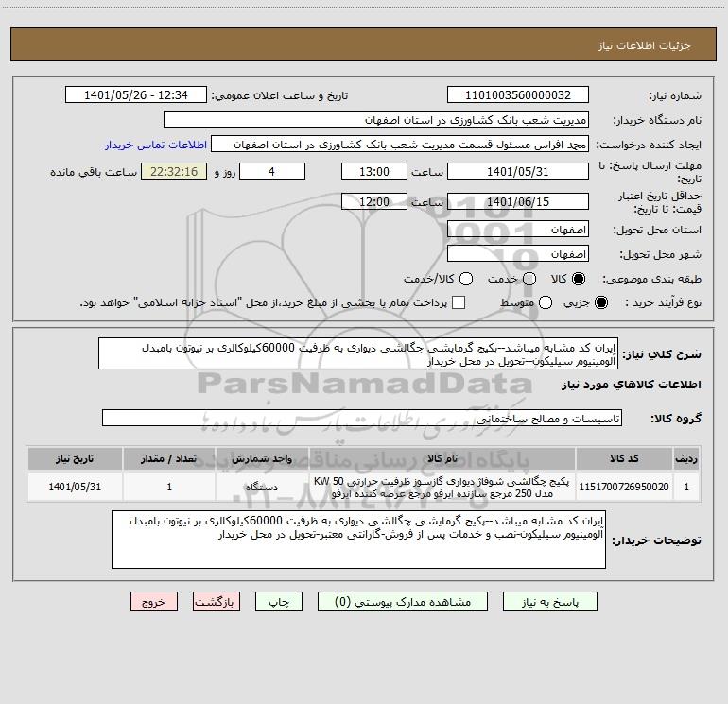Screen dimensions: 728x704
Task: Click the نام کالا column header
Action: [x=442, y=458]
